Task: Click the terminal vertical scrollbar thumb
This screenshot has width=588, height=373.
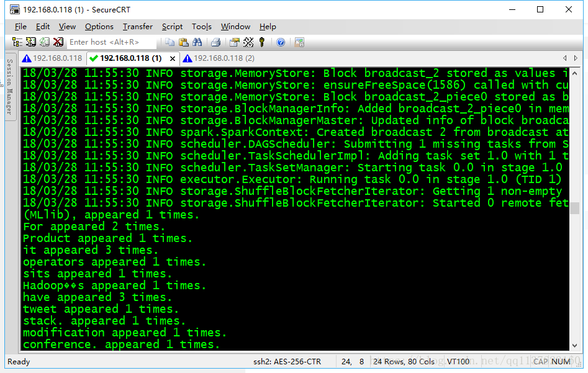Action: (x=574, y=208)
